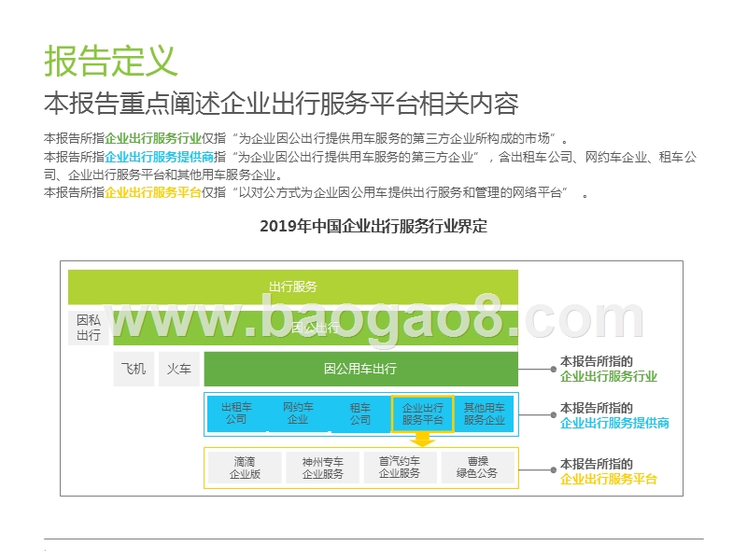Click chart title 2019年中国企业出行服务行业界定
Screen dimensions: 747x560
pyautogui.click(x=373, y=226)
